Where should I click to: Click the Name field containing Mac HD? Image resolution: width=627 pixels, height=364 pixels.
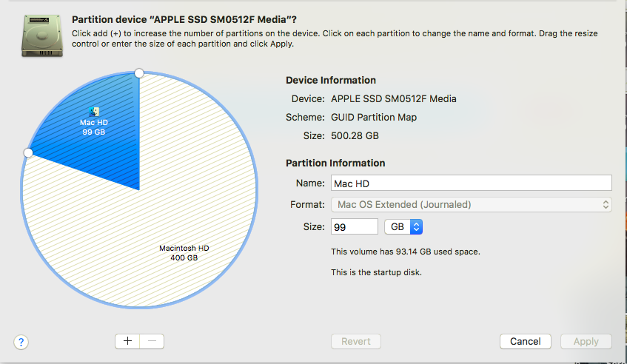pos(471,183)
